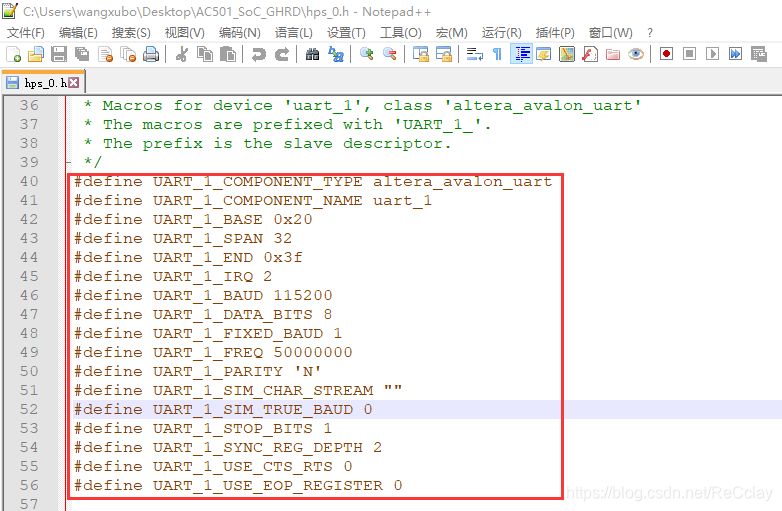Open the 设置(T) menu

(346, 33)
